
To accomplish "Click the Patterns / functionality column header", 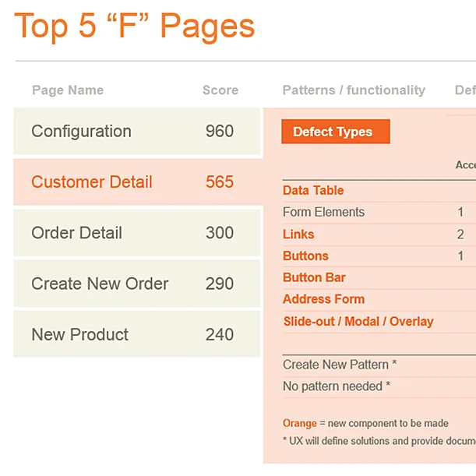I will (354, 90).
